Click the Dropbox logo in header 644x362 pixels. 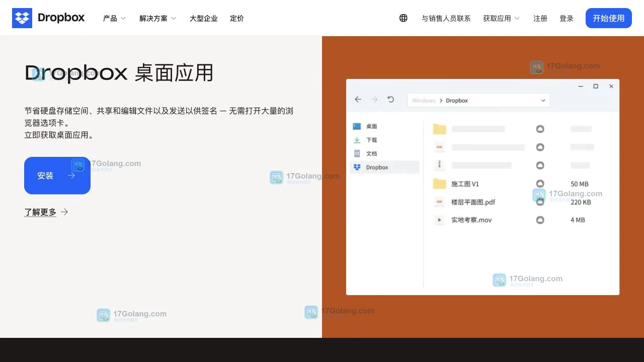point(48,18)
